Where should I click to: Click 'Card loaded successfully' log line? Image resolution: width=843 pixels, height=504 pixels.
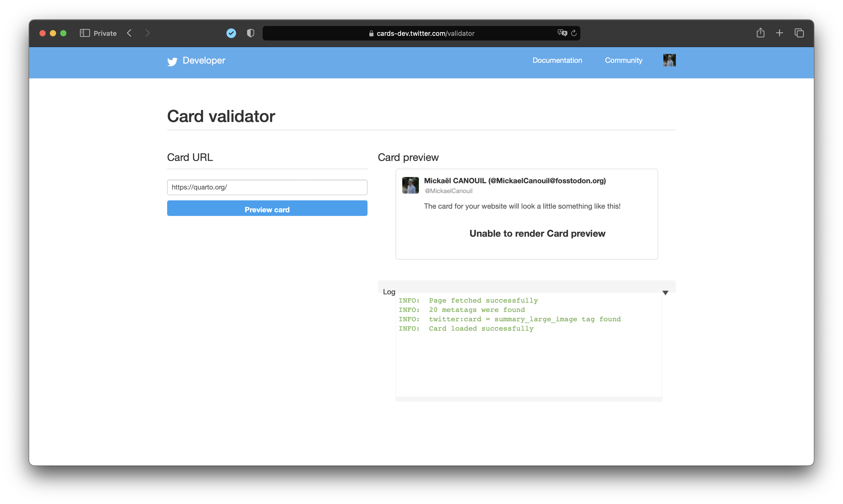point(481,328)
